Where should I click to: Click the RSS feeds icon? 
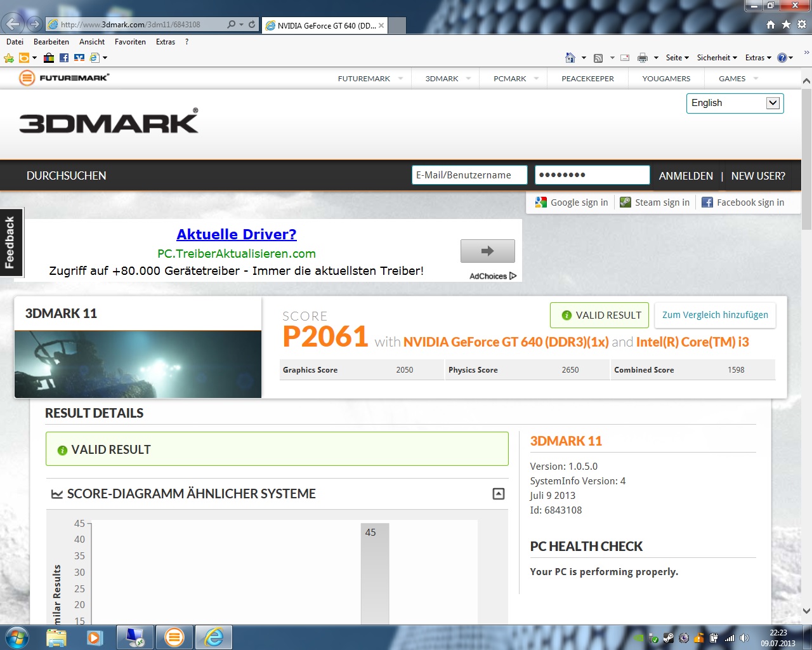[598, 58]
